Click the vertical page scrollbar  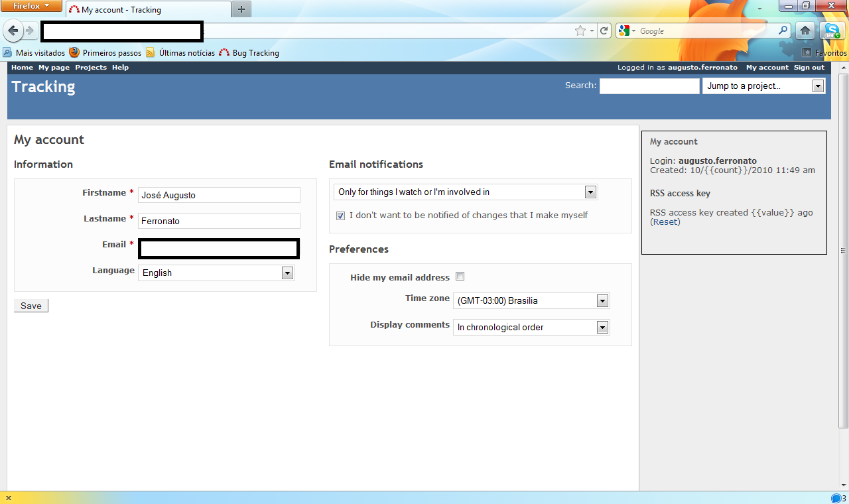pyautogui.click(x=843, y=251)
